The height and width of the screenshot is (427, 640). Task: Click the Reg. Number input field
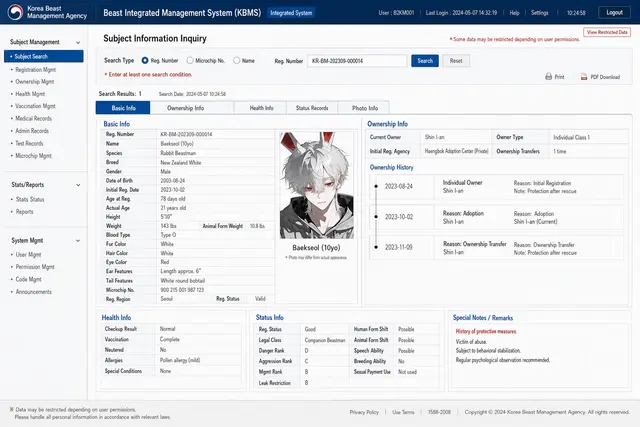point(357,61)
